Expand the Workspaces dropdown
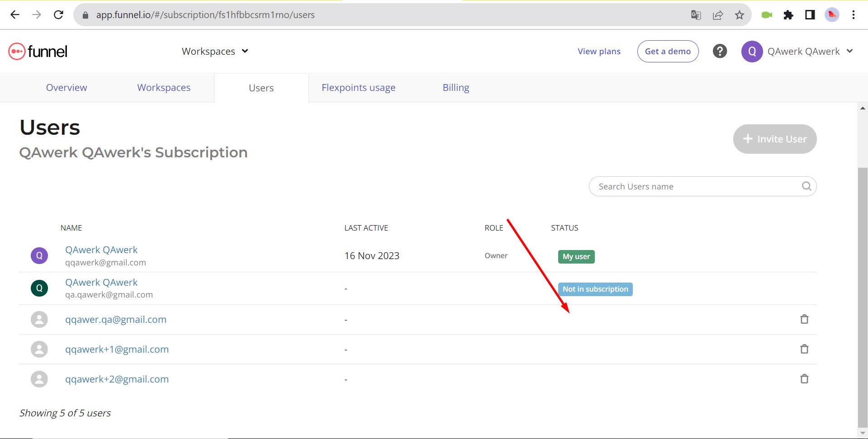Screen dimensions: 868x439 click(x=215, y=51)
